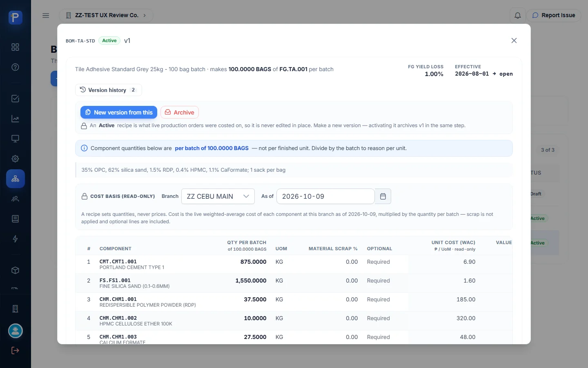The image size is (588, 368).
Task: Click the hamburger menu icon
Action: click(x=46, y=16)
